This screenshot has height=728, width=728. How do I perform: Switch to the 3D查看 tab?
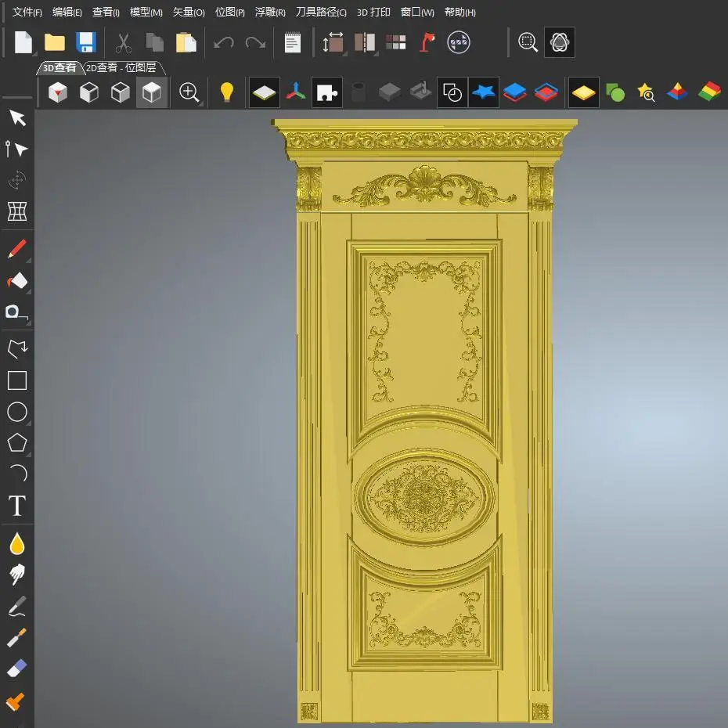(59, 68)
